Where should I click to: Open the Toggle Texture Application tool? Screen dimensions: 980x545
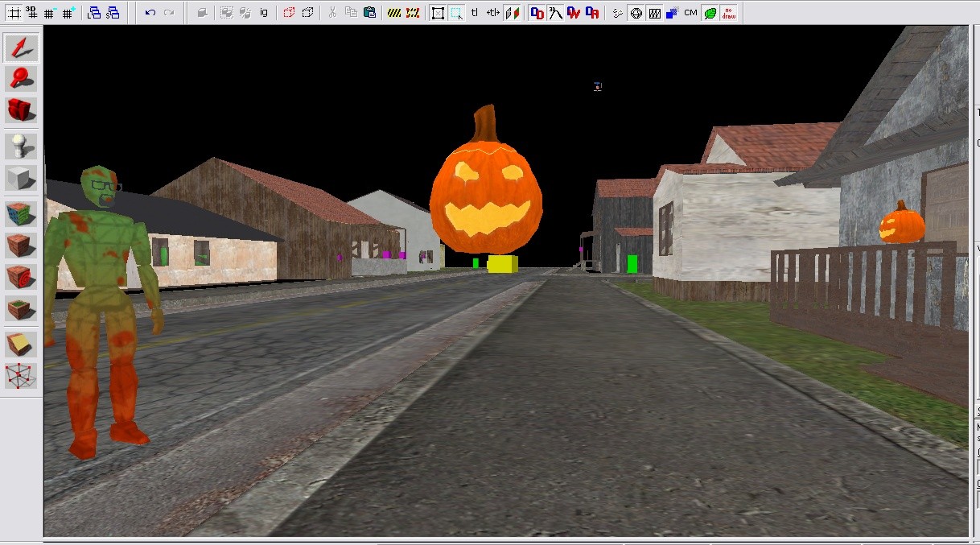pos(21,214)
